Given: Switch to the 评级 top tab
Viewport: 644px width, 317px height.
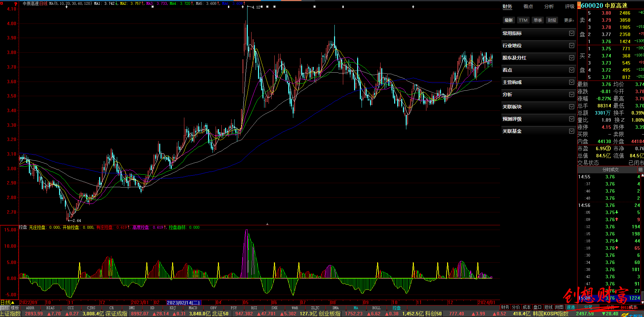Looking at the screenshot, I should [x=569, y=6].
